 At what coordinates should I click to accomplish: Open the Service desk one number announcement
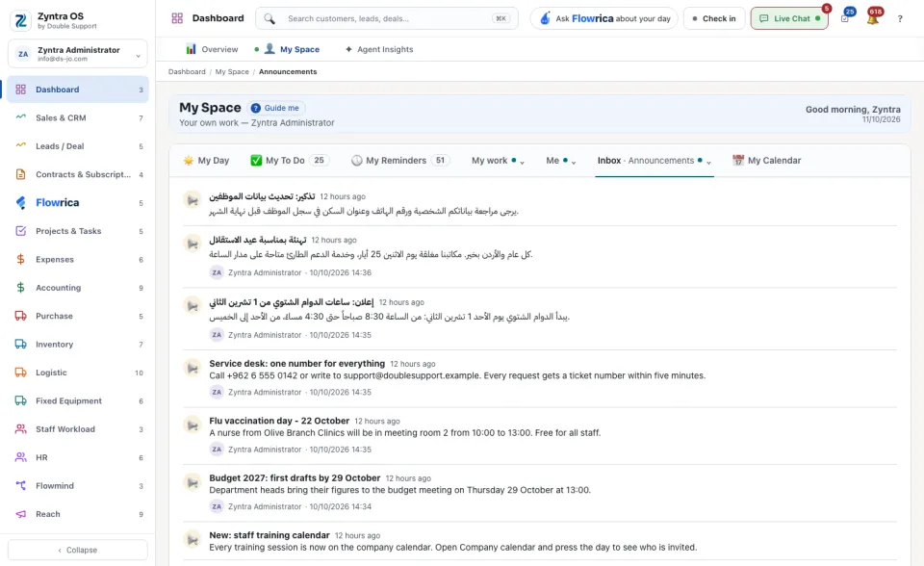coord(539,378)
